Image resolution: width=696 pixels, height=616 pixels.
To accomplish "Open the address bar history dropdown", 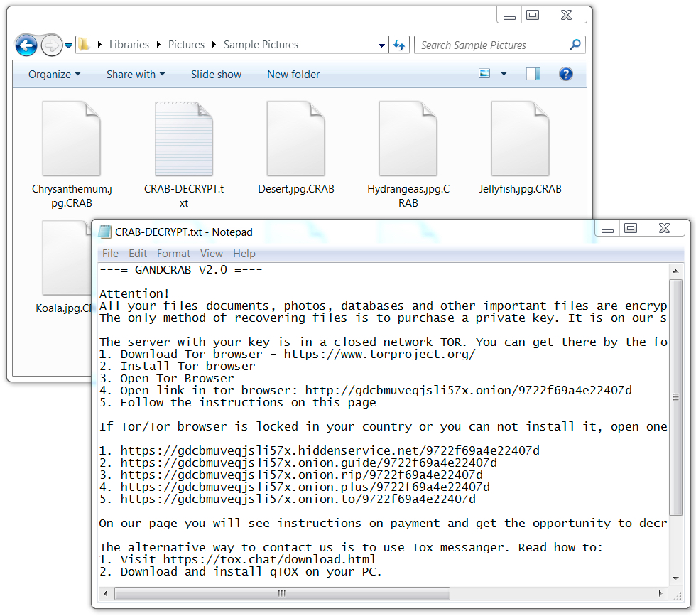I will 382,45.
